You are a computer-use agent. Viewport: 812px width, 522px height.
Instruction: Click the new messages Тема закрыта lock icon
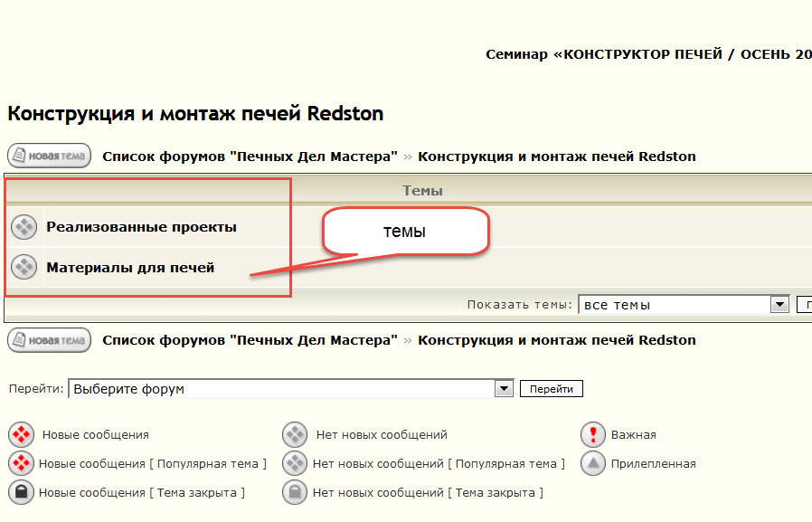[21, 493]
